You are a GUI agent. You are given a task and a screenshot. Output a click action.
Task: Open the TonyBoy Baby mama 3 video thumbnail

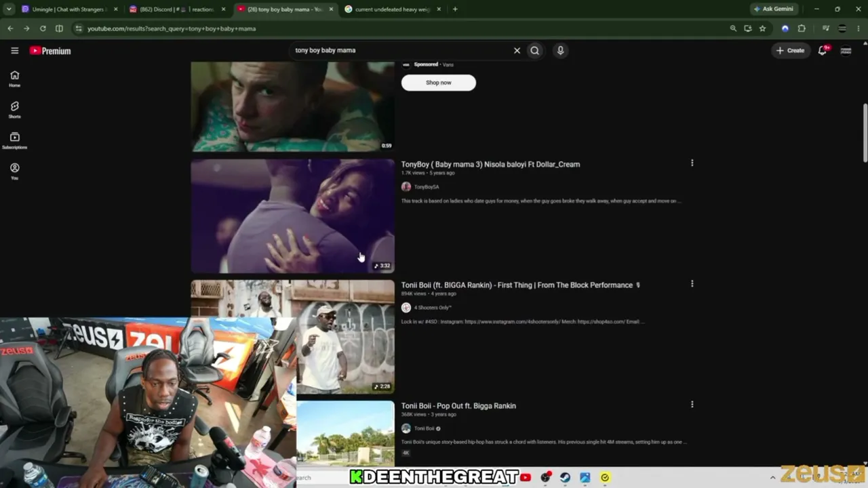pos(292,216)
